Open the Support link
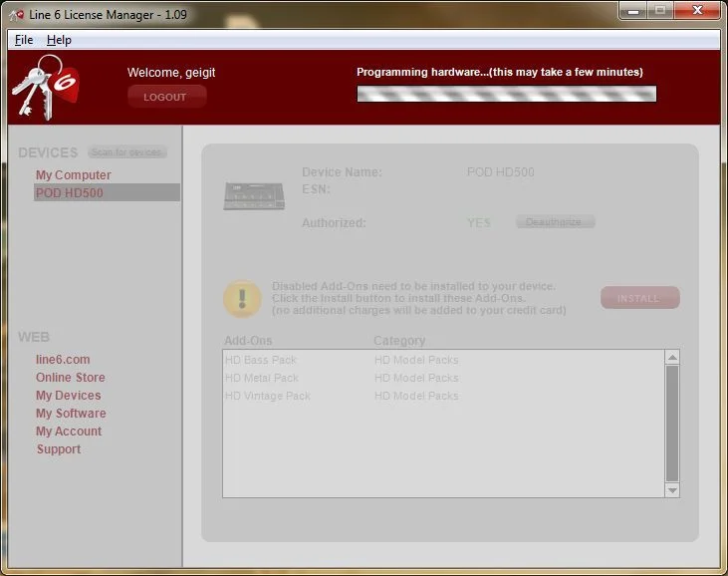Viewport: 728px width, 576px height. (x=59, y=449)
